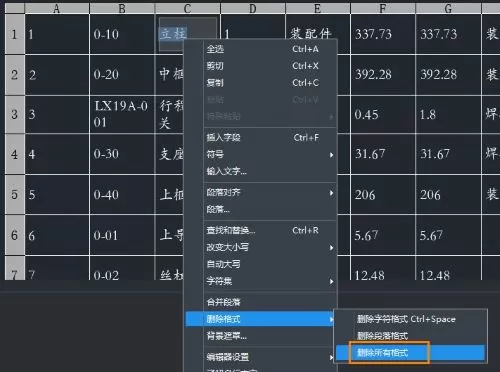Expand the 字符集 (Character Set) submenu
The image size is (500, 372).
point(261,281)
